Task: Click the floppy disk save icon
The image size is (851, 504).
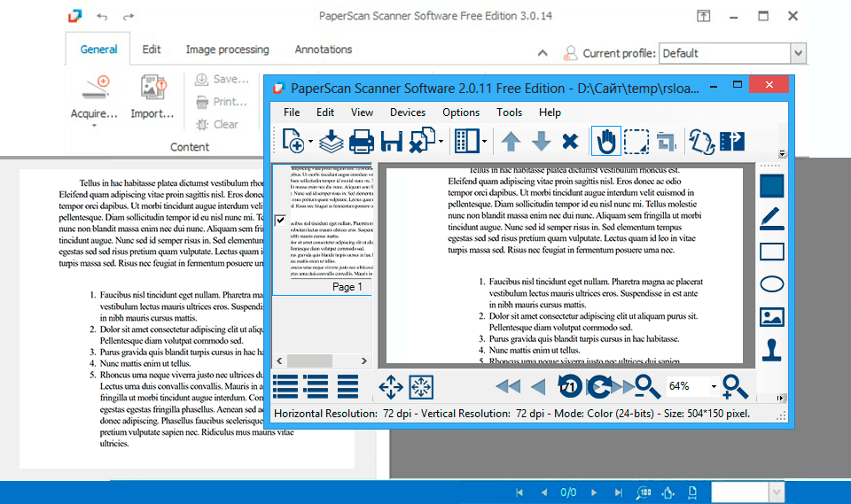Action: tap(391, 142)
